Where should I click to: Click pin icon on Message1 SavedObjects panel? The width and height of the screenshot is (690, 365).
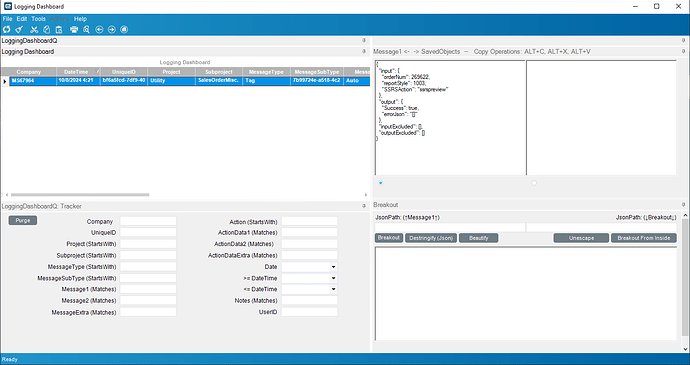[x=683, y=52]
